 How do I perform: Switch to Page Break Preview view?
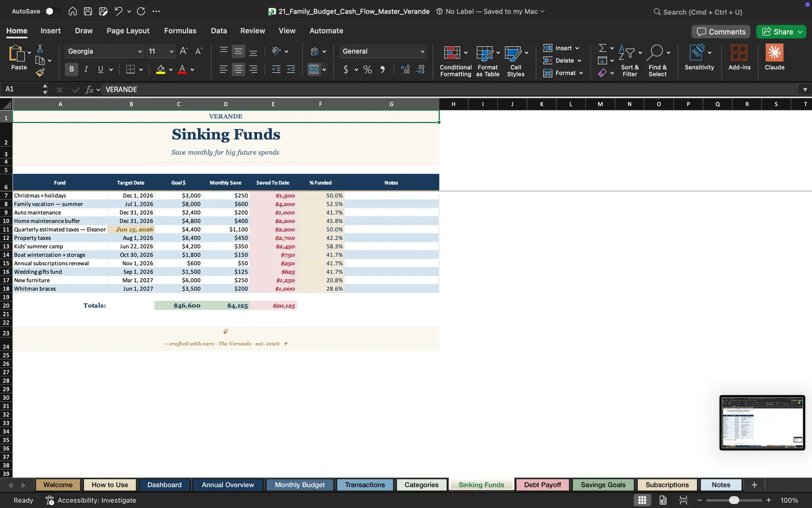[x=684, y=500]
